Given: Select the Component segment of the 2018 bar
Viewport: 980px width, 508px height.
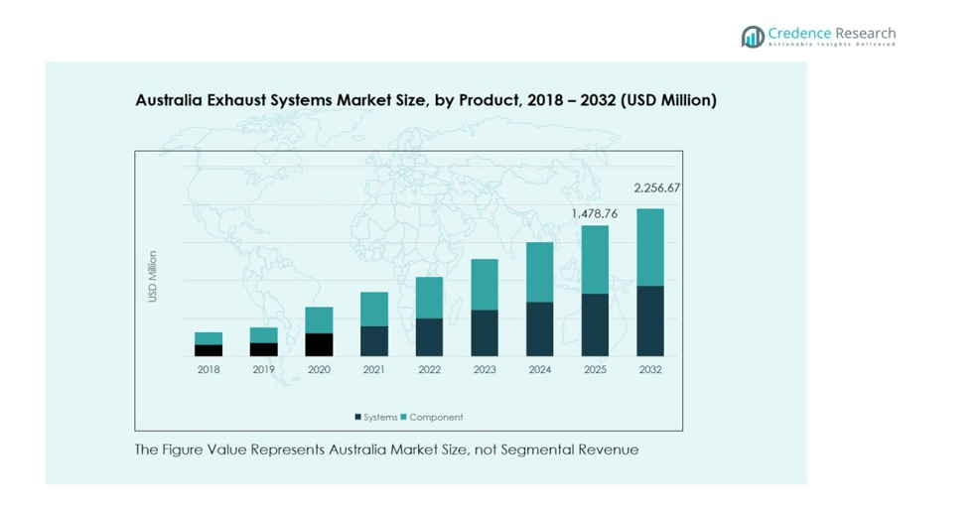Looking at the screenshot, I should tap(209, 338).
